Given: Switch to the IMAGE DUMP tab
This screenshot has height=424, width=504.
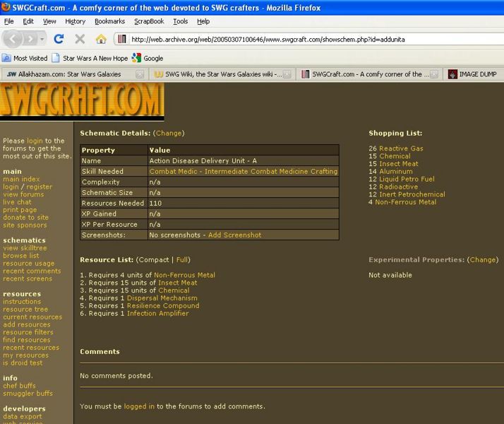Looking at the screenshot, I should pos(474,73).
